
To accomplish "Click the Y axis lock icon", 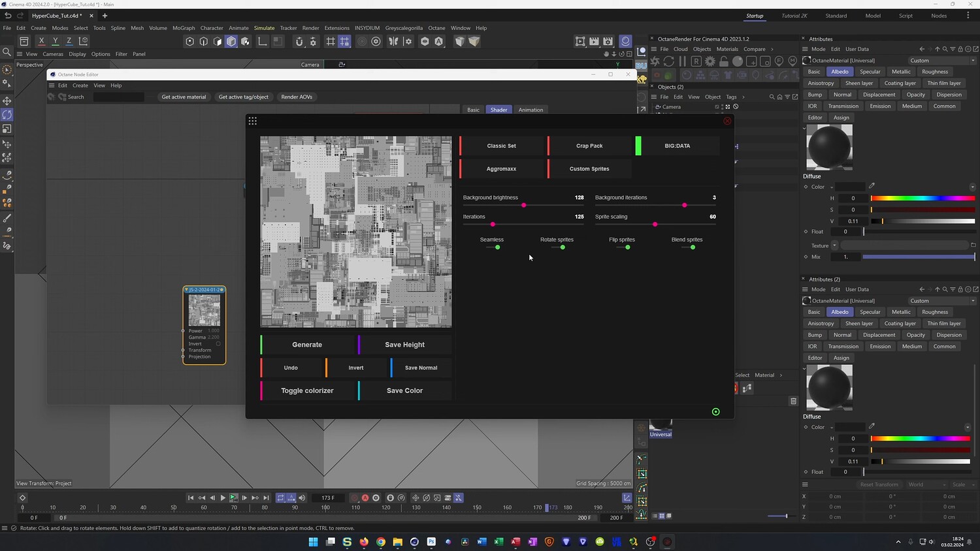I will (x=55, y=41).
